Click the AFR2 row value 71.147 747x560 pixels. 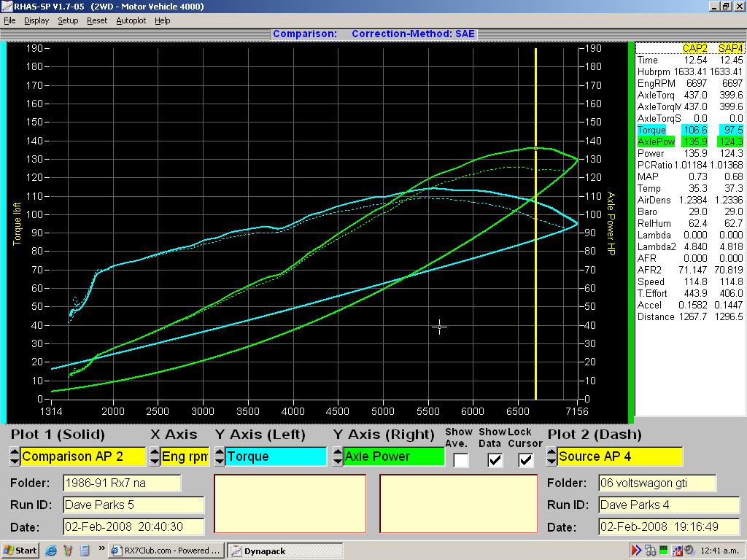693,270
